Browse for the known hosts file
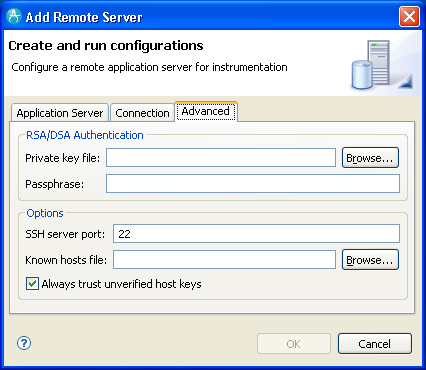The width and height of the screenshot is (426, 370). (370, 260)
